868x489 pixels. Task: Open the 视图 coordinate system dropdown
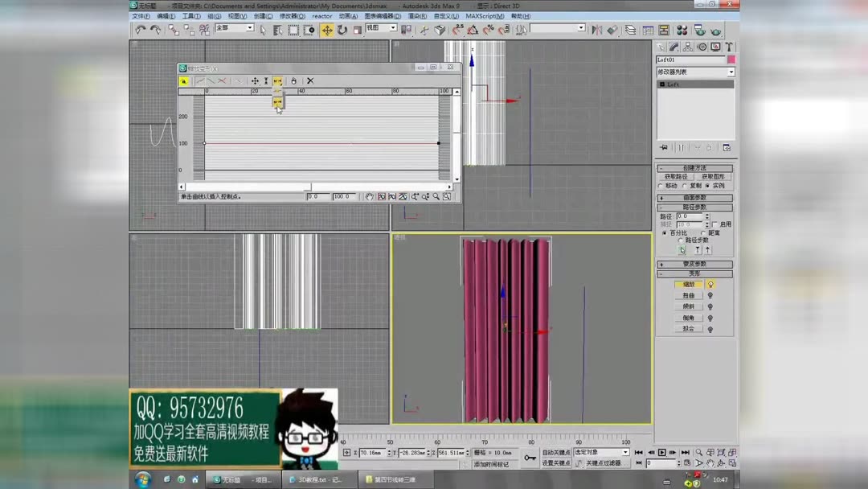coord(381,27)
